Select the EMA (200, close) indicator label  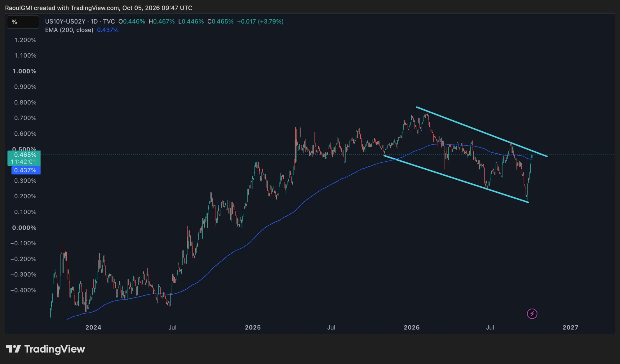pyautogui.click(x=69, y=30)
